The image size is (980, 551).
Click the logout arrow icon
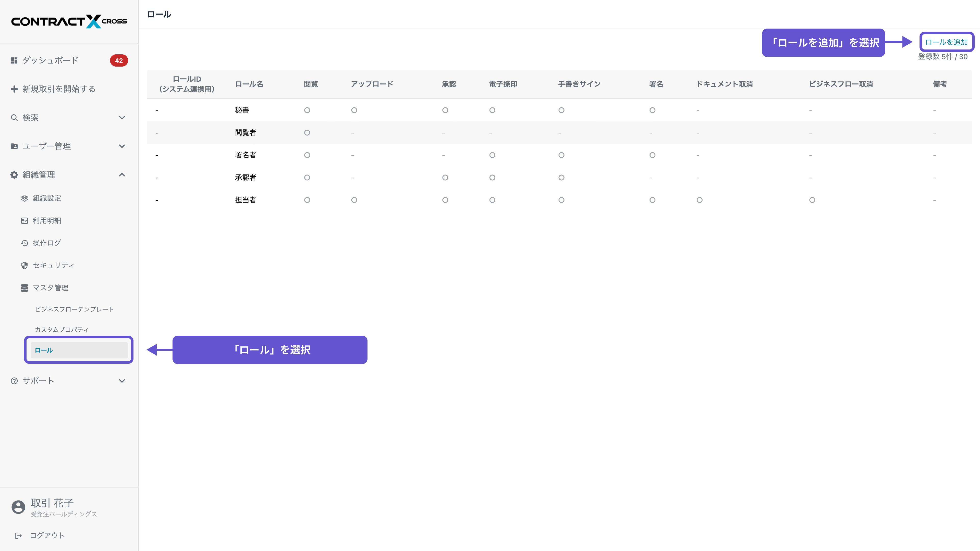18,535
